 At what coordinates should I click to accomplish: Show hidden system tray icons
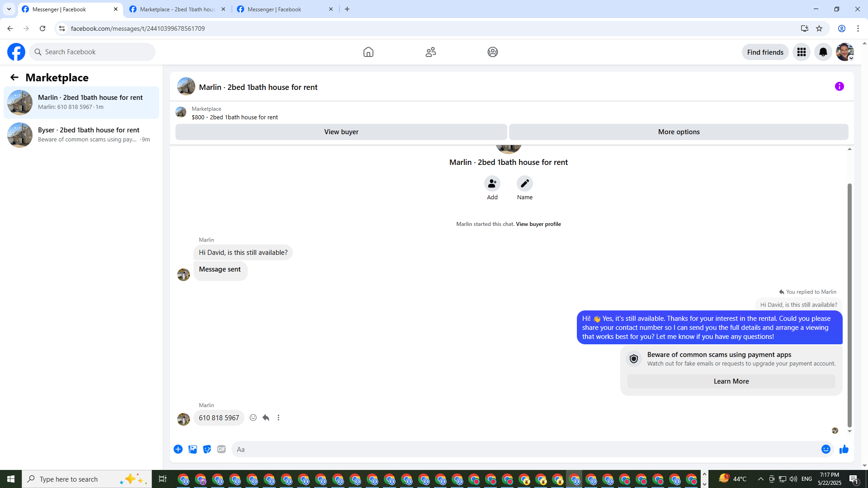tap(760, 479)
